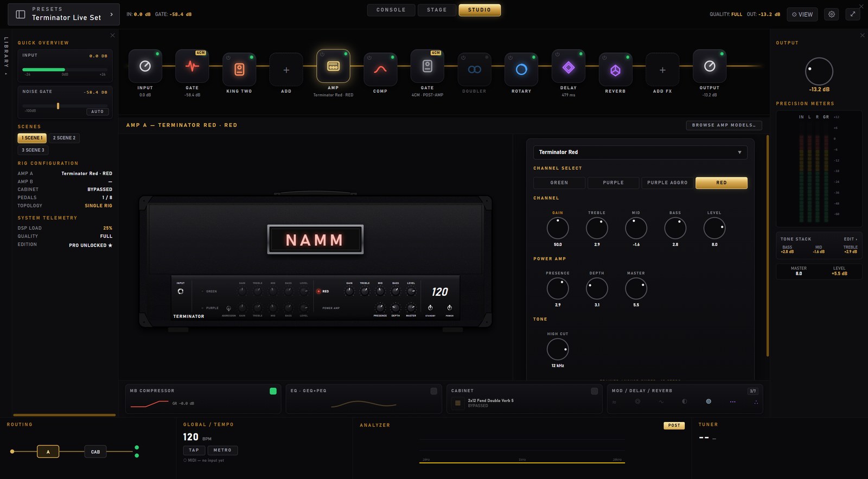Select the 4CM Post-Amp Gate block

tap(427, 67)
